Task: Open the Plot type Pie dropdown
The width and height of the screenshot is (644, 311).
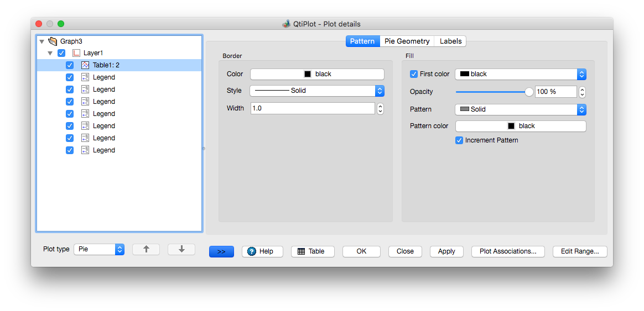Action: point(100,249)
